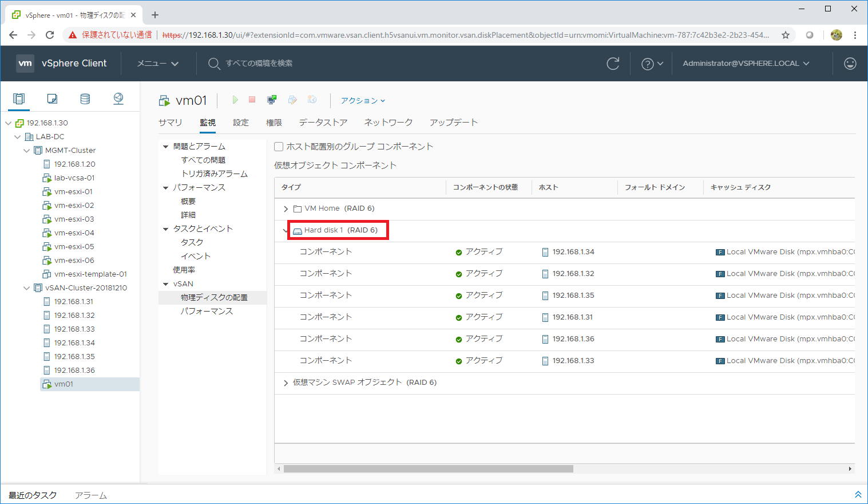The height and width of the screenshot is (504, 868).
Task: Select lab-vcsa-01 in inventory tree
Action: pos(74,178)
